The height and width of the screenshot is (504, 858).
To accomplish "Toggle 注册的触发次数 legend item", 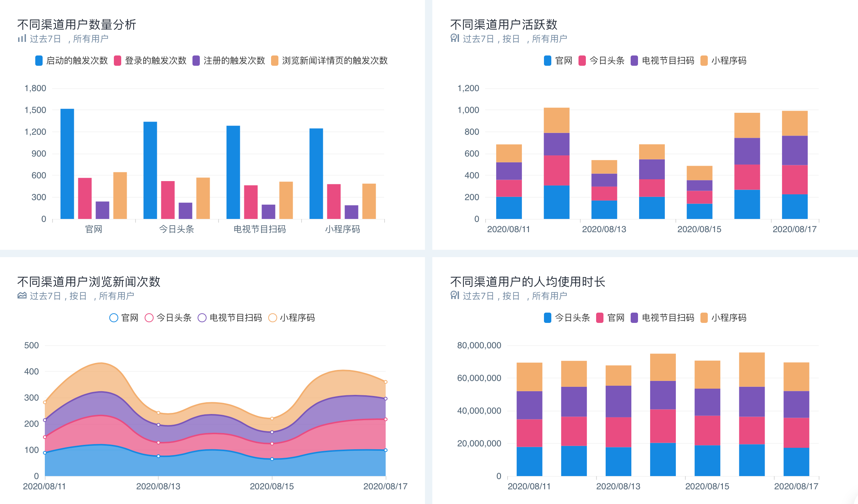I will pos(229,61).
